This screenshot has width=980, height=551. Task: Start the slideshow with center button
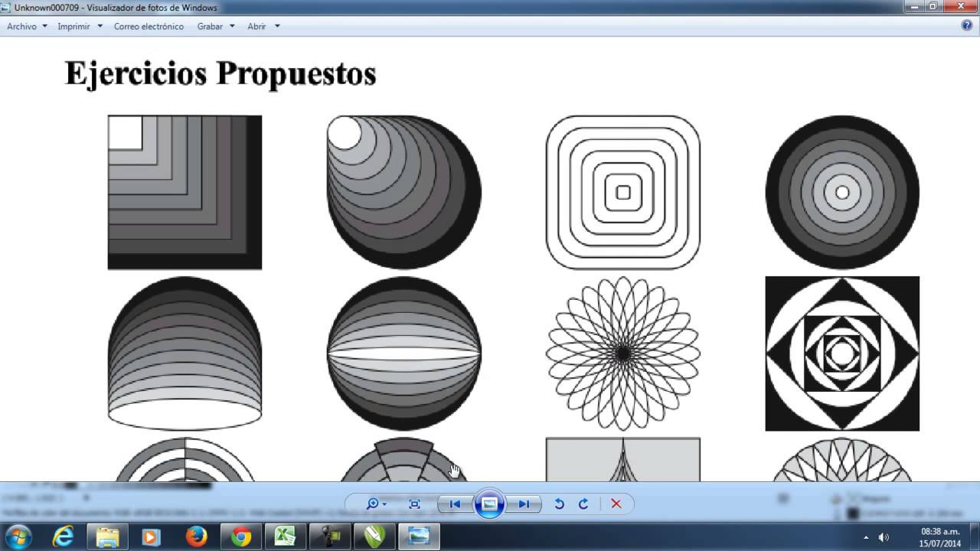click(x=489, y=504)
